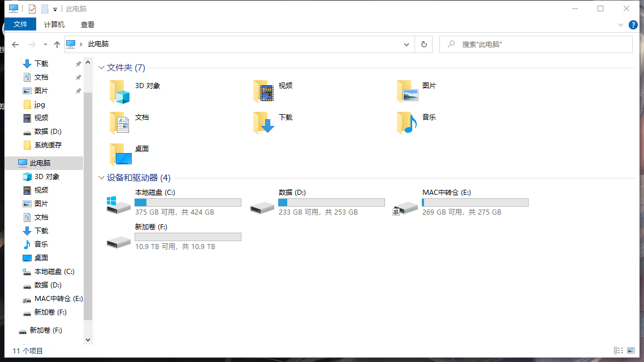This screenshot has width=644, height=362.
Task: Click '10.9 TB 可用, 共 10.9 TB' text
Action: coord(175,247)
